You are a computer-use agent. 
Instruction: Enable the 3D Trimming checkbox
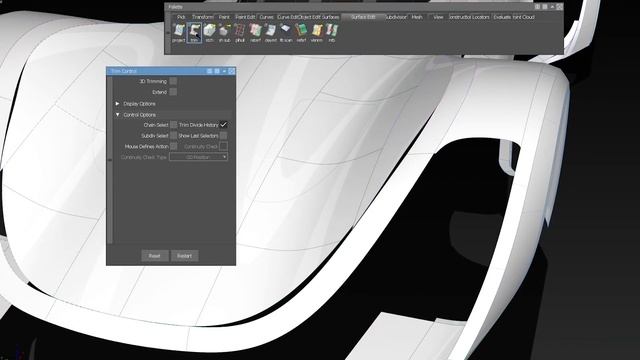173,81
